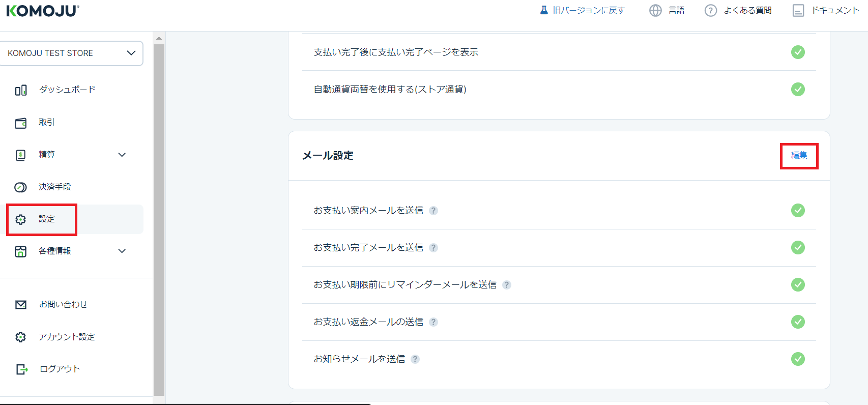The height and width of the screenshot is (405, 868).
Task: Expand the 精算 submenu chevron
Action: 122,155
